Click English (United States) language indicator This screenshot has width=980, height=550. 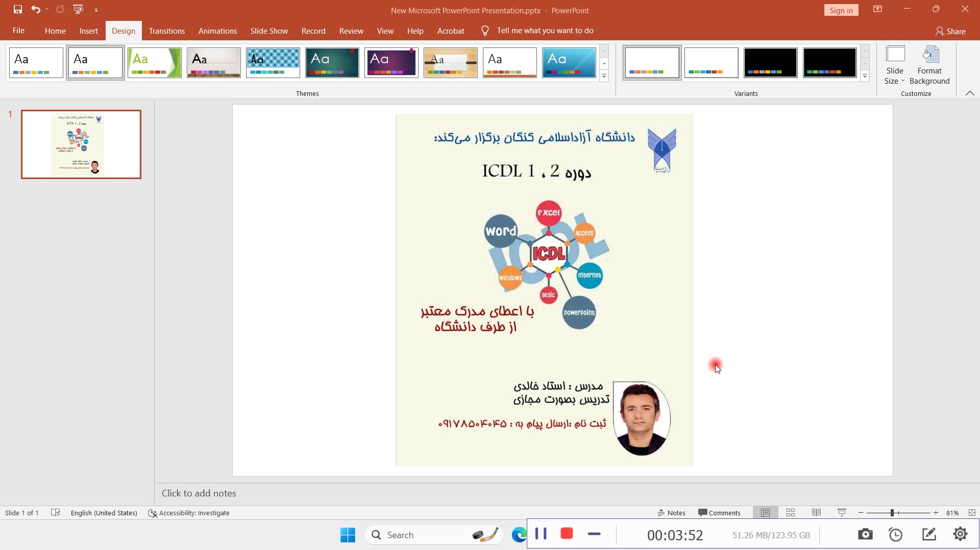click(104, 513)
